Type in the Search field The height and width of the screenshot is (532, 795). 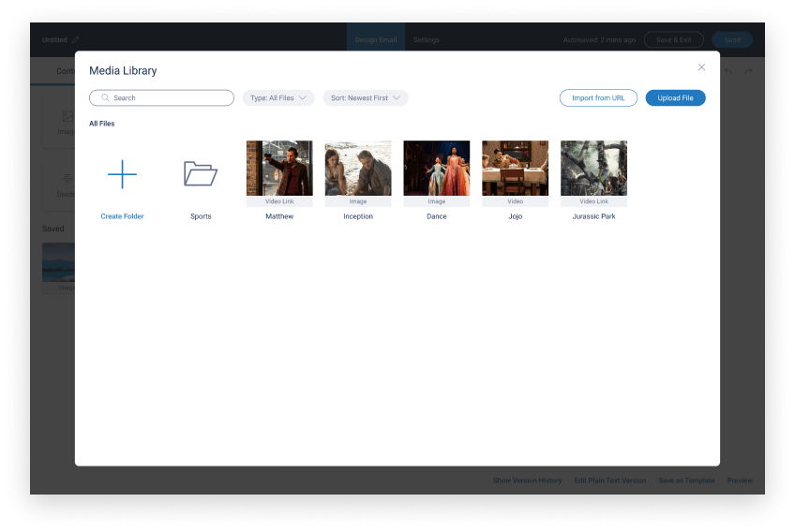pos(169,98)
